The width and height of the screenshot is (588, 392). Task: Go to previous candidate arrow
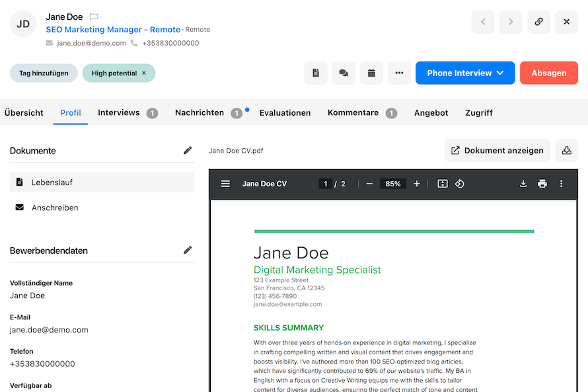483,22
